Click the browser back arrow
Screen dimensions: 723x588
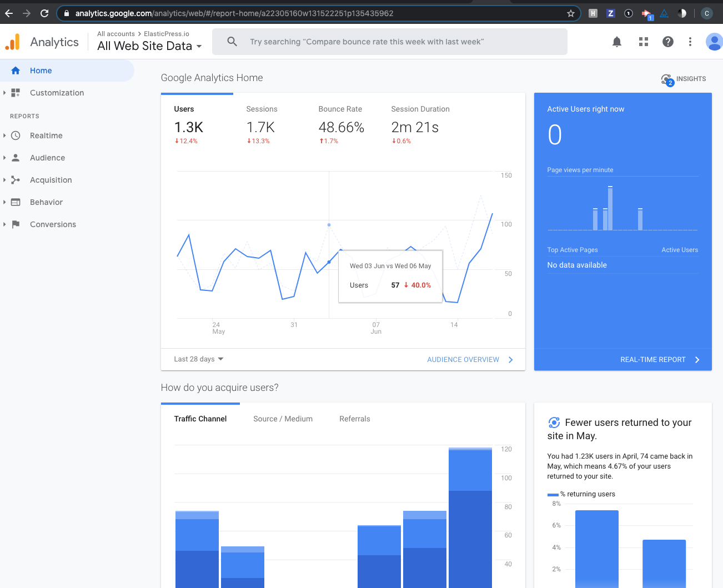click(x=9, y=13)
